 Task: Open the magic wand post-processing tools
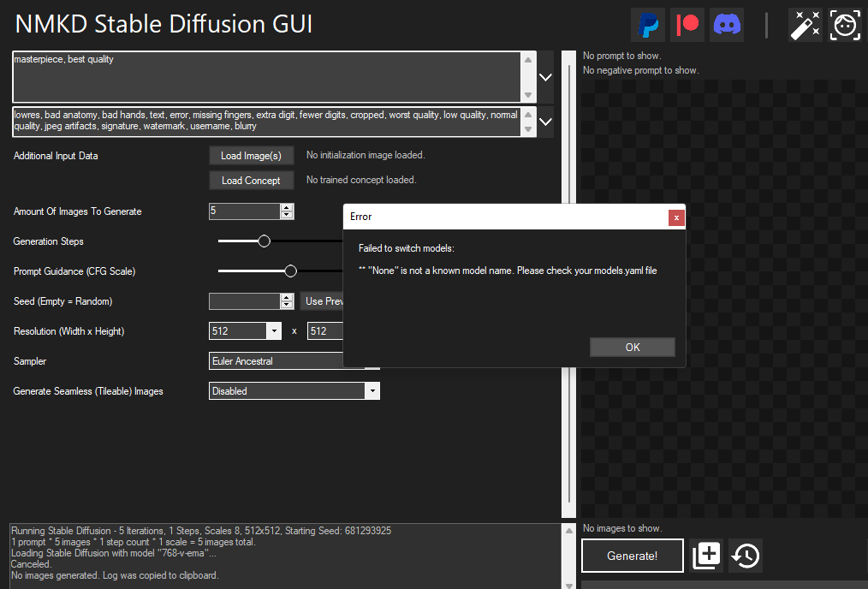806,26
